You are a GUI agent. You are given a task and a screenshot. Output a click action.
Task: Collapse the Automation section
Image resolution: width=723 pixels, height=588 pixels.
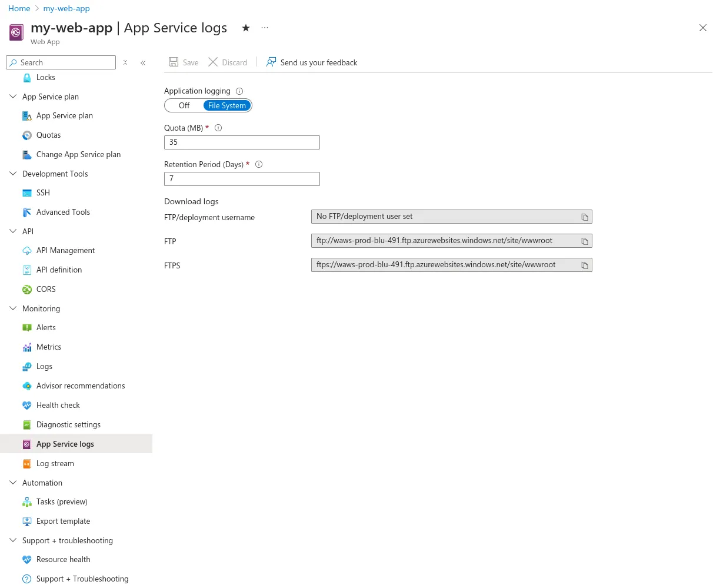point(13,483)
